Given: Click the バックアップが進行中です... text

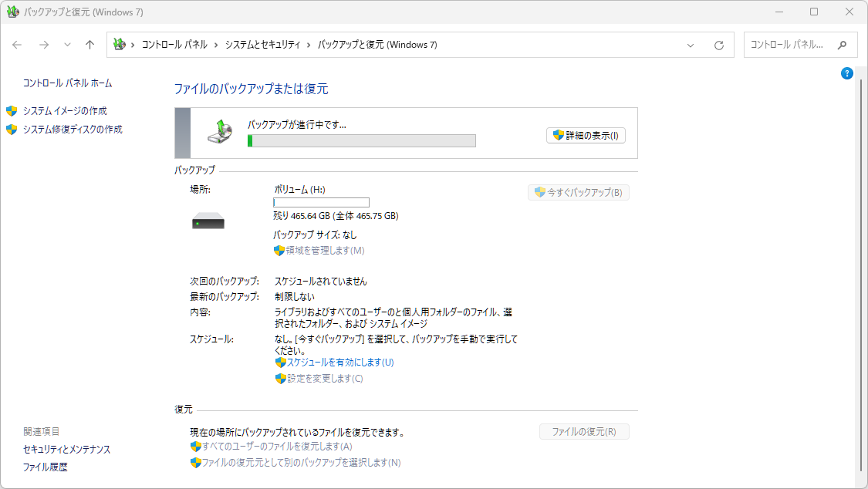Looking at the screenshot, I should point(297,125).
